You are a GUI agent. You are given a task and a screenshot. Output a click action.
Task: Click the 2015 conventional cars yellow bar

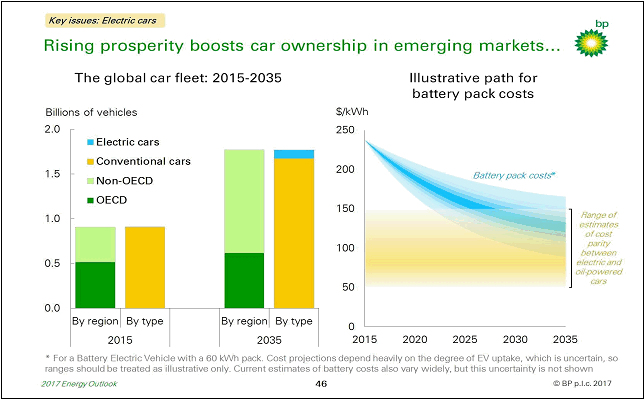145,268
